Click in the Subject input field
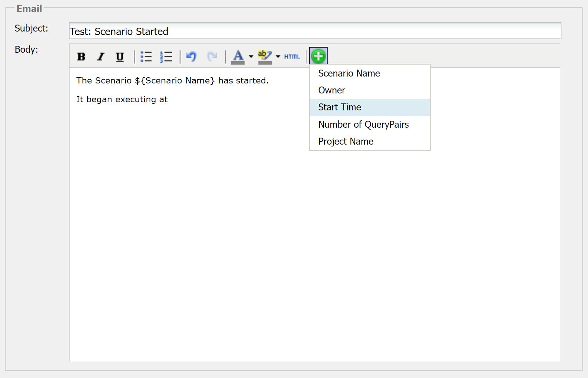Screen dimensions: 588x378 click(x=315, y=31)
